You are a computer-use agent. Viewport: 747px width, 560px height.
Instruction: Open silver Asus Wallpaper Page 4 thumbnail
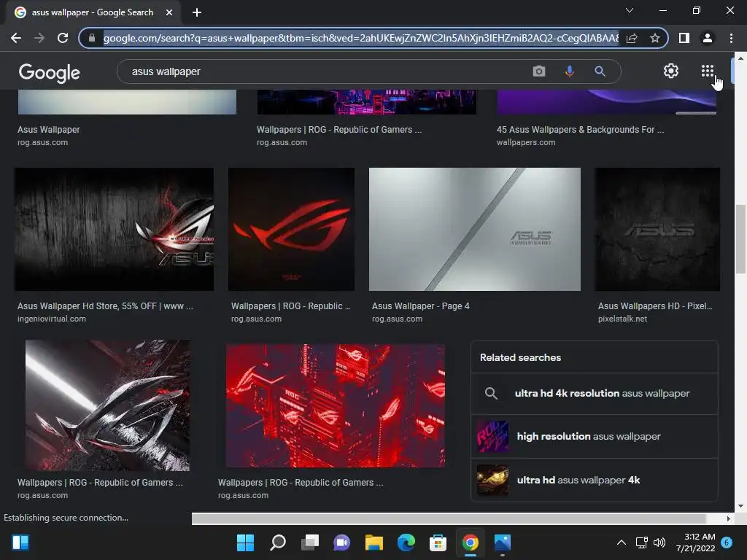coord(474,229)
